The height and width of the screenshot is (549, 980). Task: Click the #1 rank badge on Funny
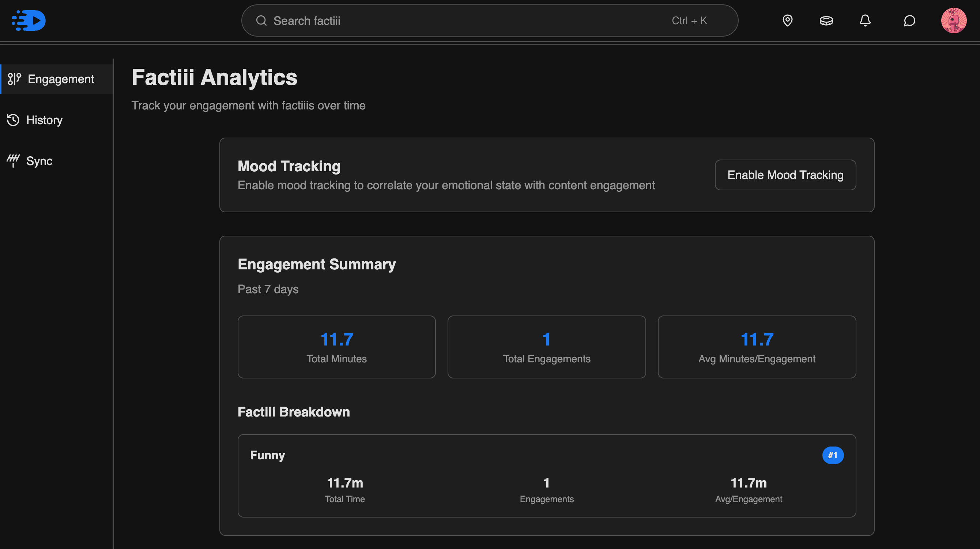pyautogui.click(x=833, y=455)
